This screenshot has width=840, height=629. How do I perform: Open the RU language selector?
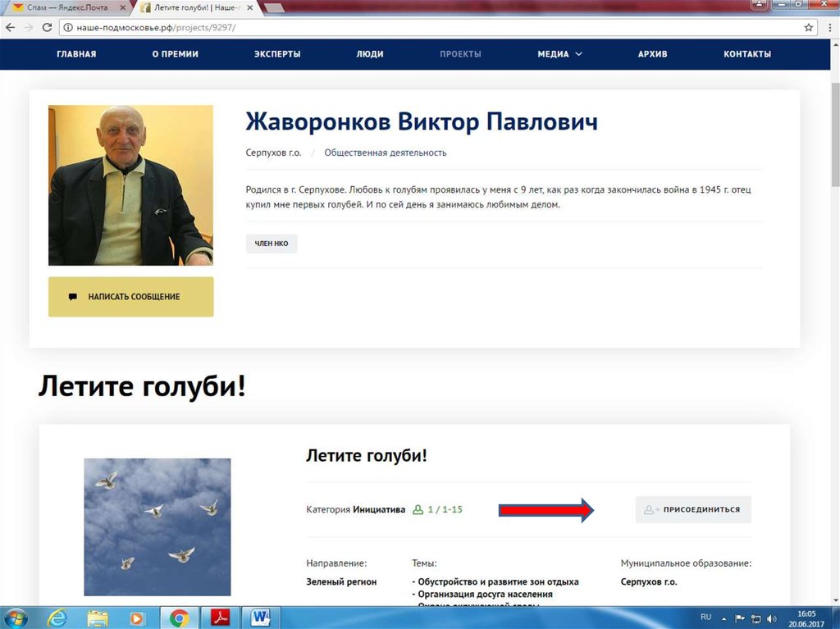click(705, 617)
